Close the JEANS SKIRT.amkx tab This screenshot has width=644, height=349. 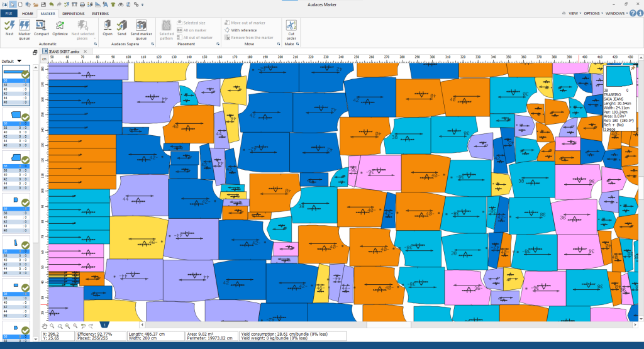pyautogui.click(x=86, y=52)
